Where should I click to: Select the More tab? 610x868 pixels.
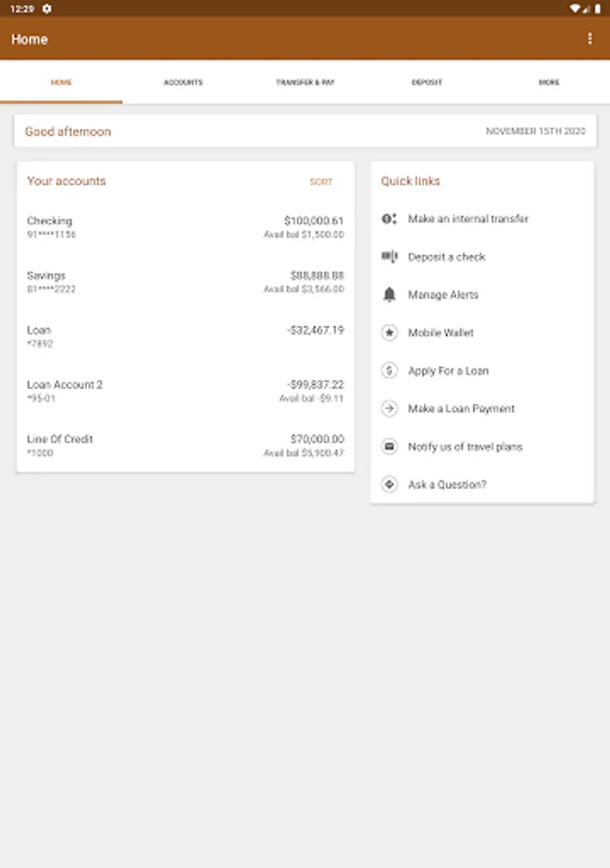tap(548, 83)
